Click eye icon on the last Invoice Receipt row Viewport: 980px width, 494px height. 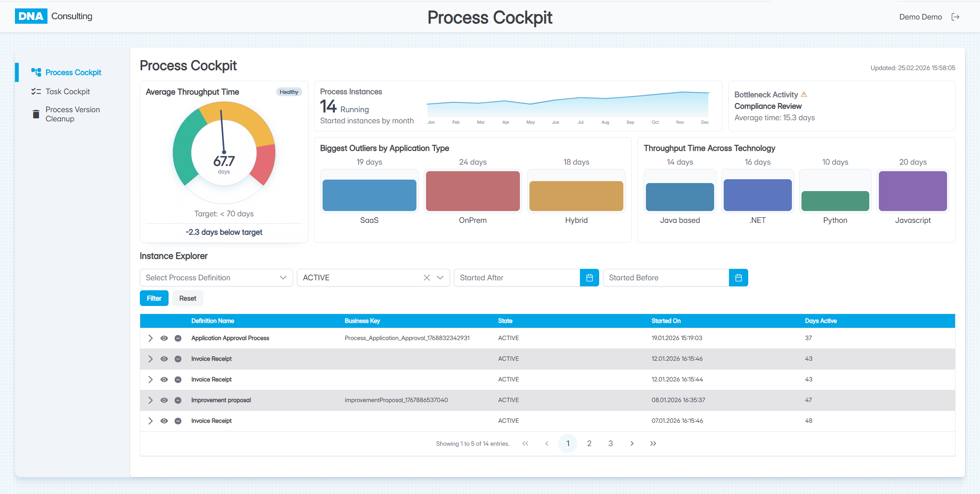[164, 421]
